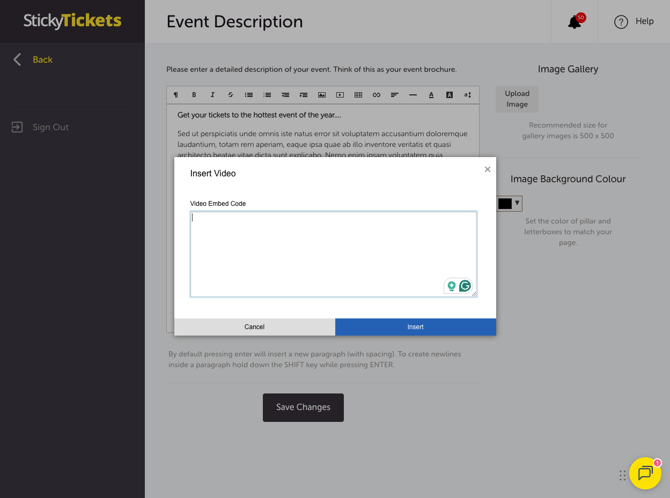Open the text background color tool
This screenshot has height=498, width=670.
coord(450,95)
